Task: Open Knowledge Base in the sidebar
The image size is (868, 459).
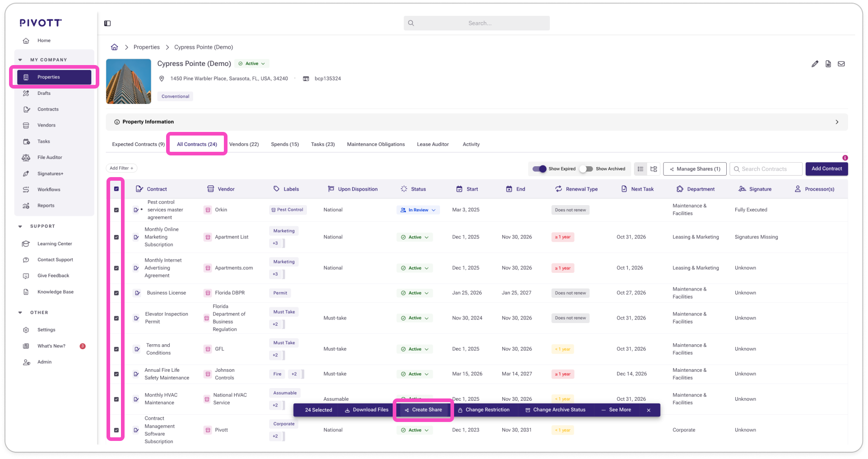Action: 56,292
